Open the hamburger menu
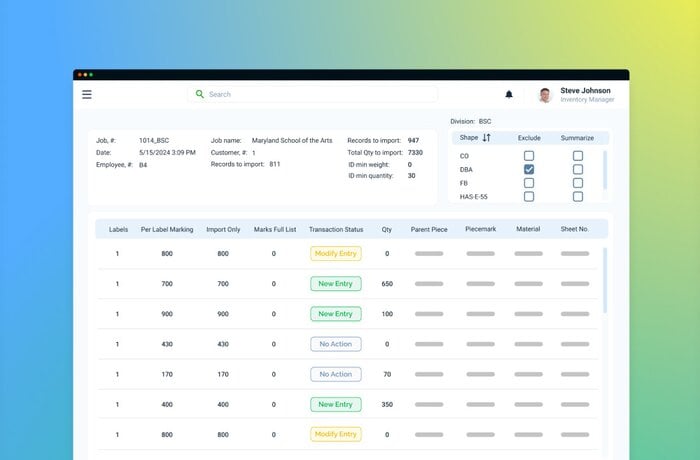Viewport: 700px width, 460px height. click(x=87, y=94)
